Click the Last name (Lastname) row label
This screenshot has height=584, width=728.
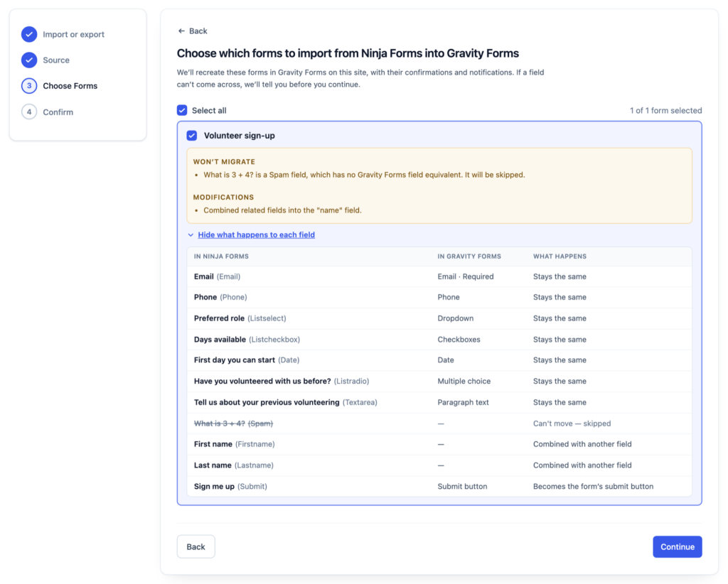[233, 465]
